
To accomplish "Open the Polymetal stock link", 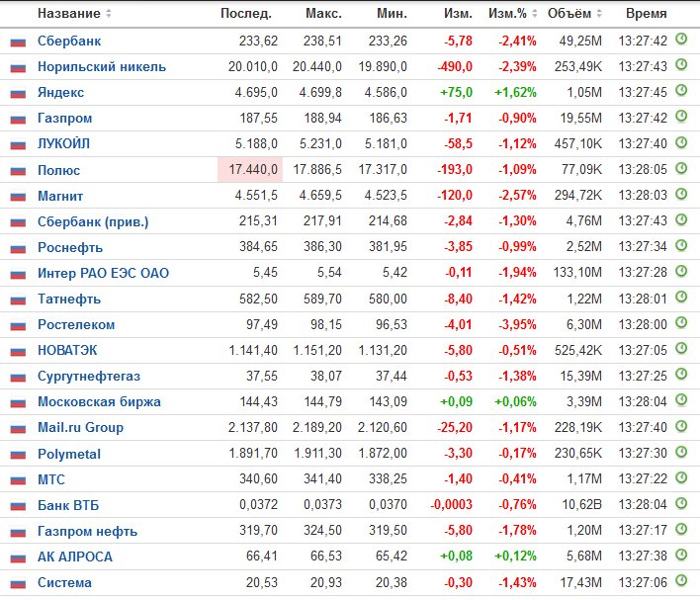I will [x=69, y=454].
